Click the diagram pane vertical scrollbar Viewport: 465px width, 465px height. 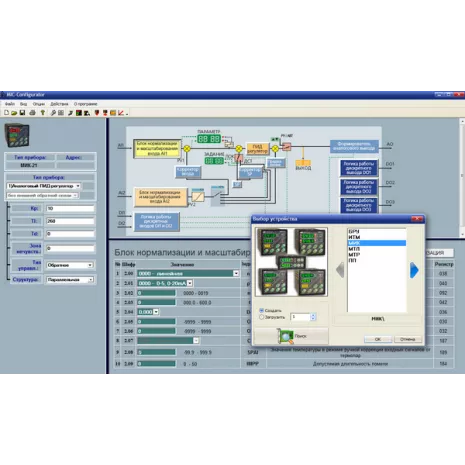(462, 178)
